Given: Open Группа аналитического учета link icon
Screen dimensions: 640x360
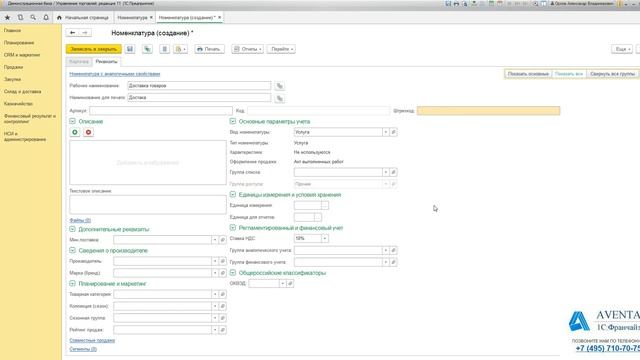Looking at the screenshot, I should click(393, 250).
